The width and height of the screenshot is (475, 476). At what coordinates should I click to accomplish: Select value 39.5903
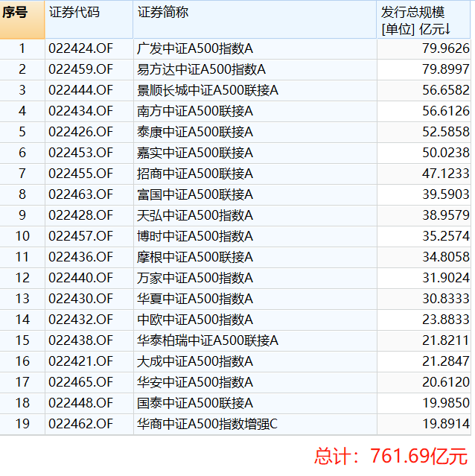pyautogui.click(x=424, y=194)
